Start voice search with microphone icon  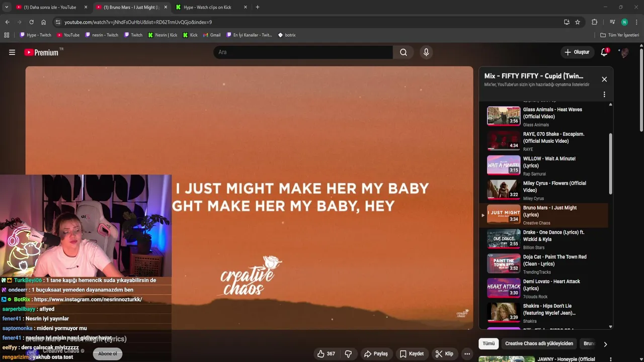point(426,52)
